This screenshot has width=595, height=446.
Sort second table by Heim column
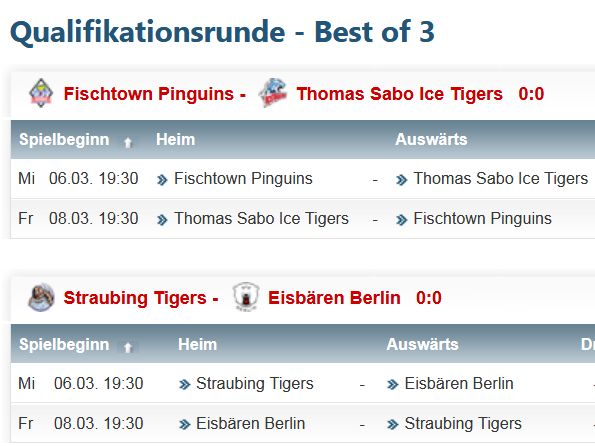click(197, 344)
